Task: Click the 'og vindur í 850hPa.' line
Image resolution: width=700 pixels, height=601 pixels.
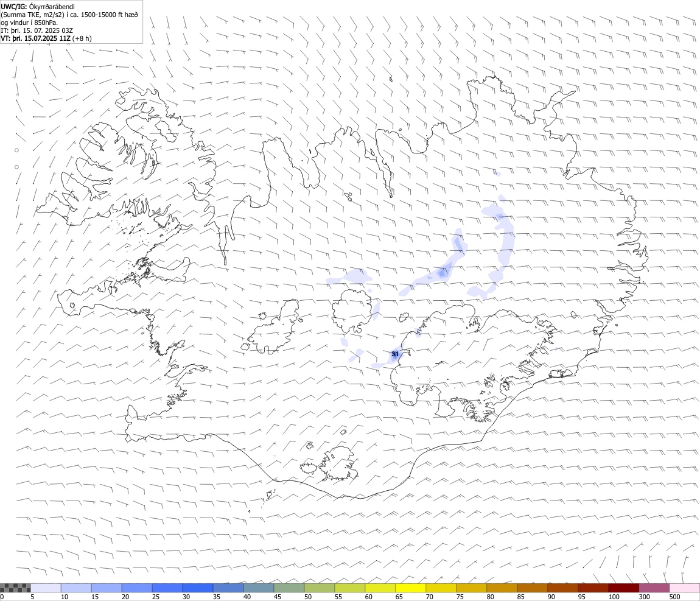Action: [x=29, y=23]
